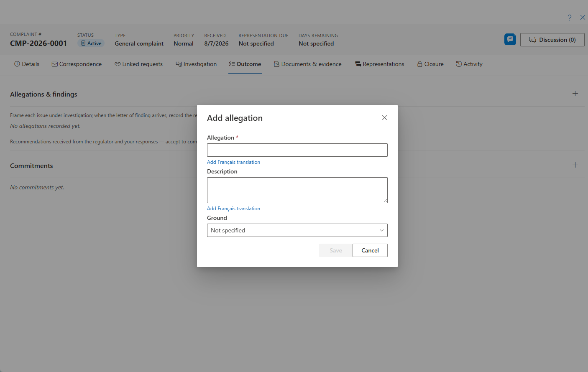This screenshot has height=372, width=588.
Task: Click the blue chat assistant icon
Action: (510, 39)
